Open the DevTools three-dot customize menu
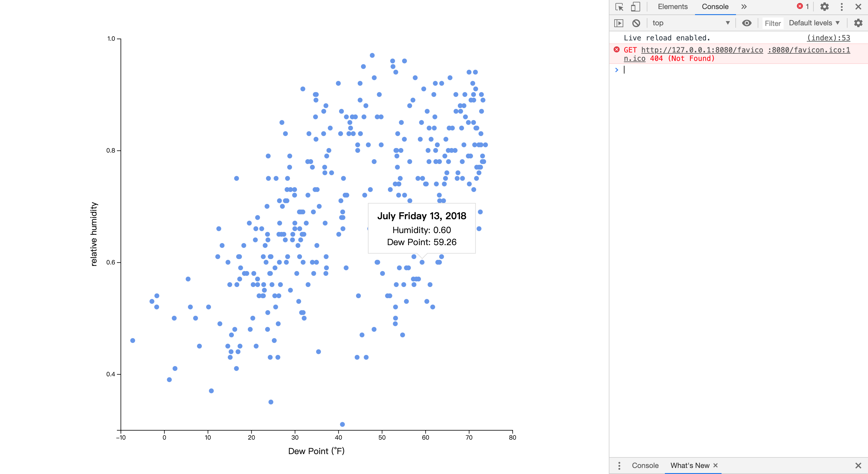Screen dimensions: 868x474 coord(841,7)
